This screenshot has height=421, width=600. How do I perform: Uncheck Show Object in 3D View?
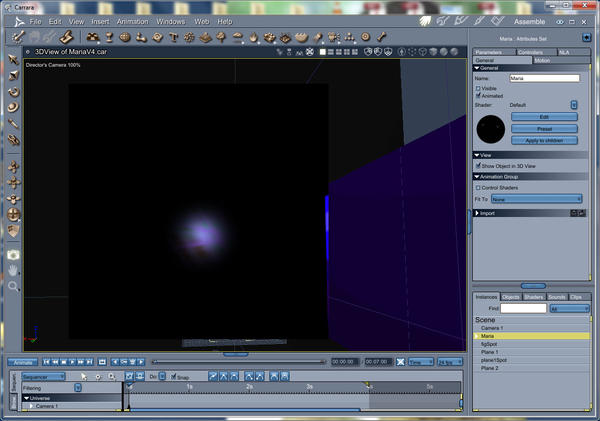(x=478, y=165)
